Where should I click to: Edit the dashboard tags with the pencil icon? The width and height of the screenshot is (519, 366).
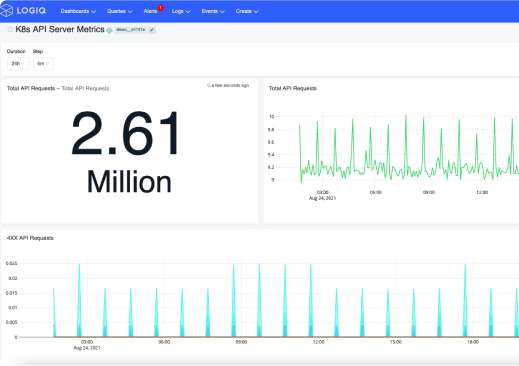pyautogui.click(x=152, y=30)
